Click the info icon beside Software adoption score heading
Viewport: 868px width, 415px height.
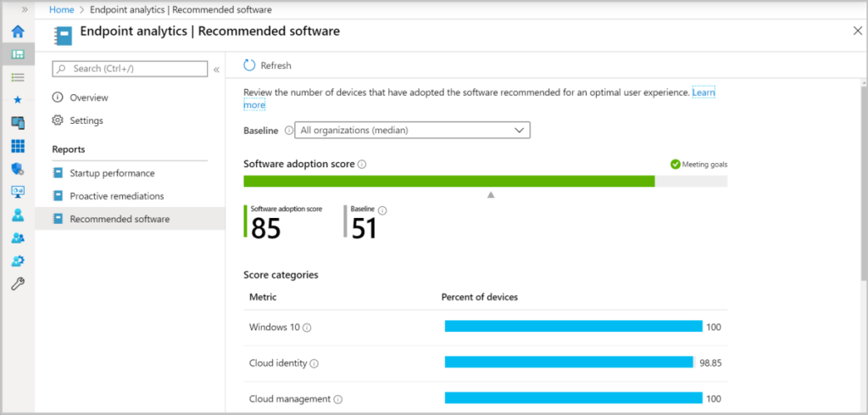(x=362, y=164)
